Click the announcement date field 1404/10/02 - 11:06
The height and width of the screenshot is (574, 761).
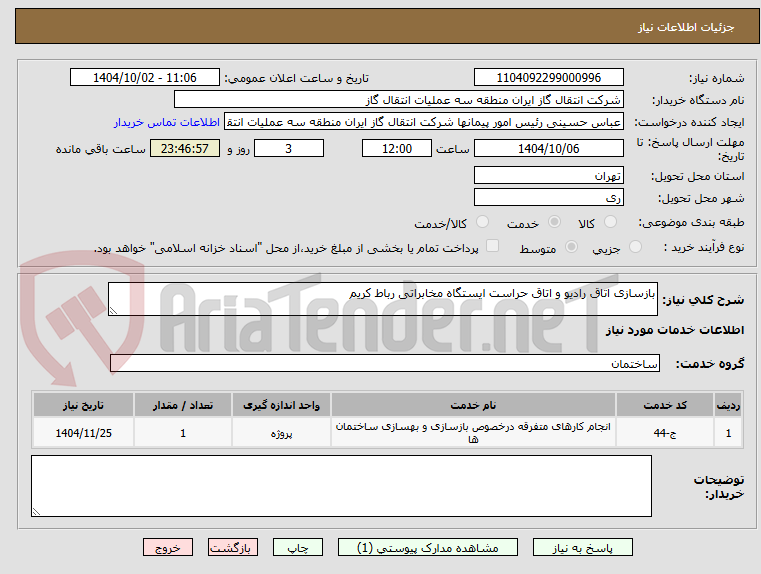(145, 78)
